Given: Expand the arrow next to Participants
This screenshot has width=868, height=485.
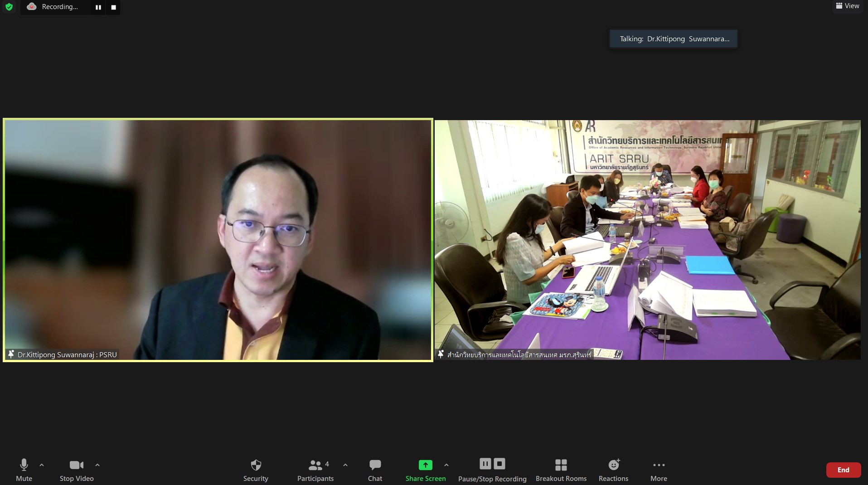Looking at the screenshot, I should (345, 465).
